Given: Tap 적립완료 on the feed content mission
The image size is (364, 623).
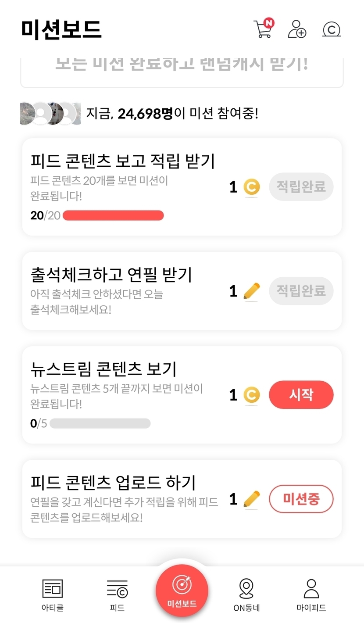Looking at the screenshot, I should click(x=301, y=187).
